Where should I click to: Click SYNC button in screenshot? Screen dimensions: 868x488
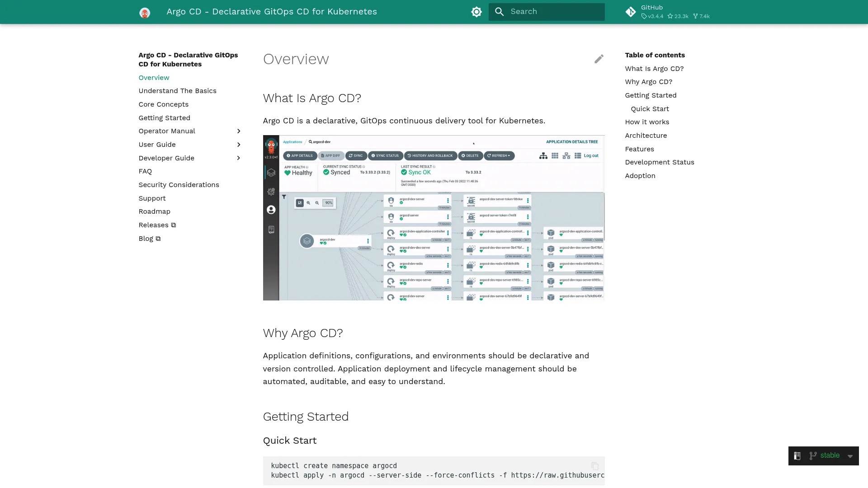pos(356,155)
